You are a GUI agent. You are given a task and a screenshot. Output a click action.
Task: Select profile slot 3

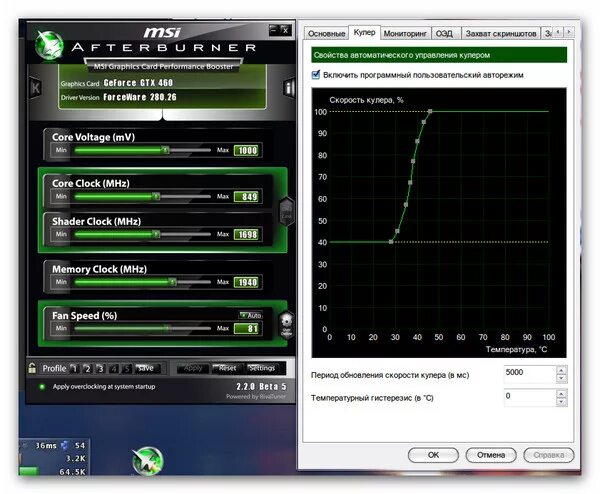(x=101, y=368)
